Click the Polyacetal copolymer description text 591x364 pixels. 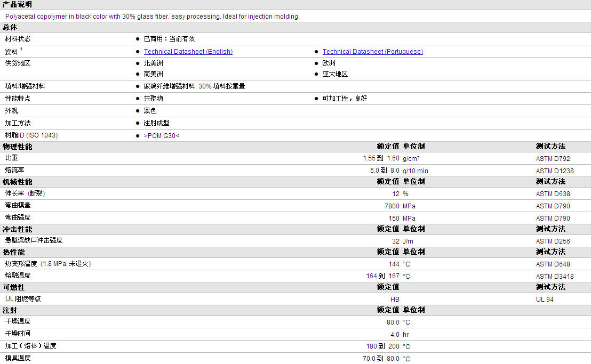pos(152,17)
